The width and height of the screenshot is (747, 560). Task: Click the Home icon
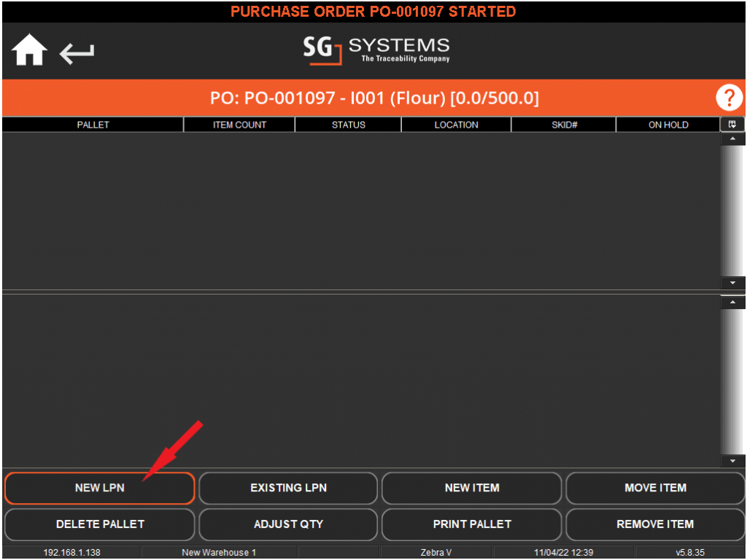[x=28, y=51]
